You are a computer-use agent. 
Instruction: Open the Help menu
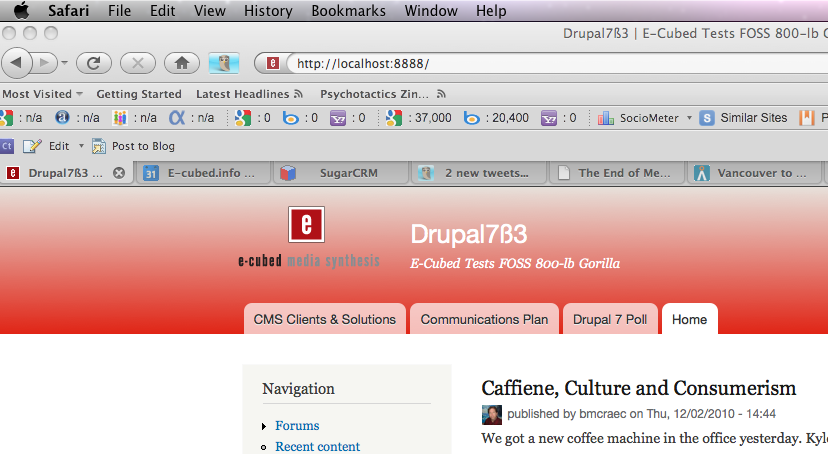click(491, 11)
